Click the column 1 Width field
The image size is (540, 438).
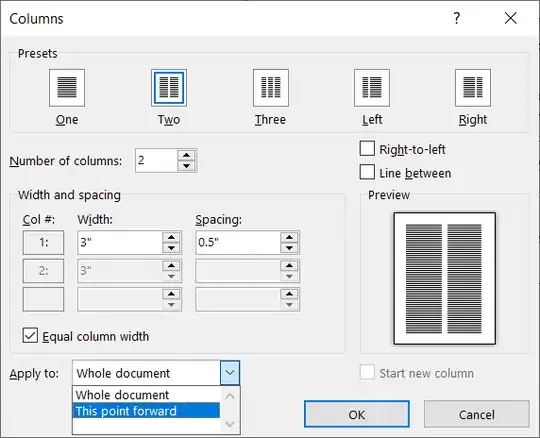click(120, 242)
